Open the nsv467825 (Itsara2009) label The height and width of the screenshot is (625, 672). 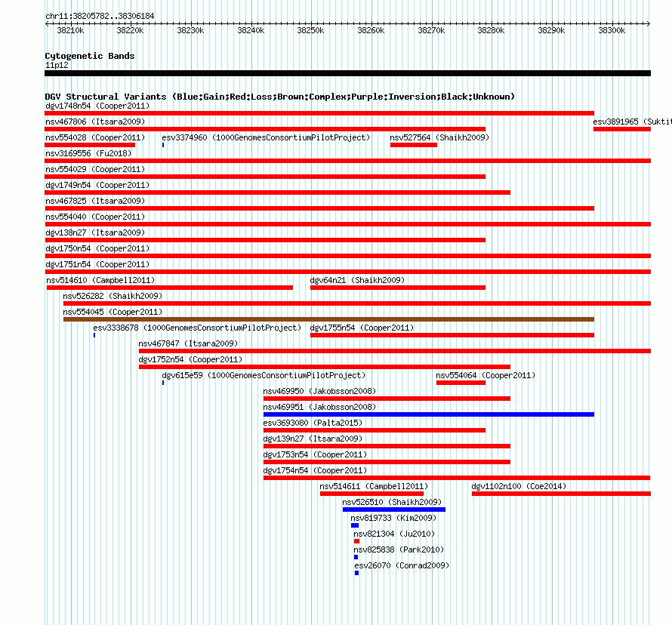click(95, 201)
